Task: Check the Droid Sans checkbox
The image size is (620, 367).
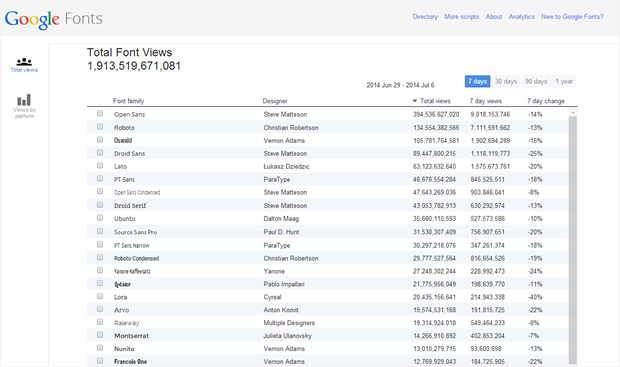Action: pyautogui.click(x=100, y=153)
